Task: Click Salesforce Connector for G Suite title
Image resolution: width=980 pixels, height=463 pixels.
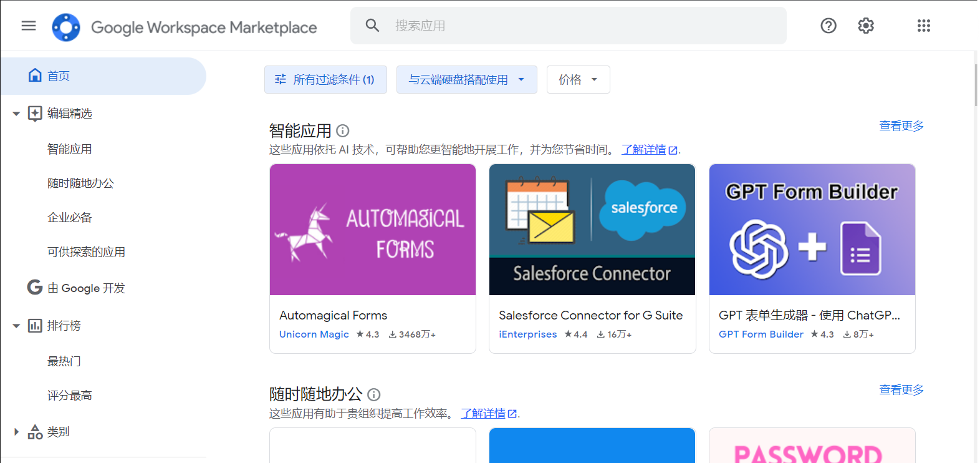Action: pos(591,315)
